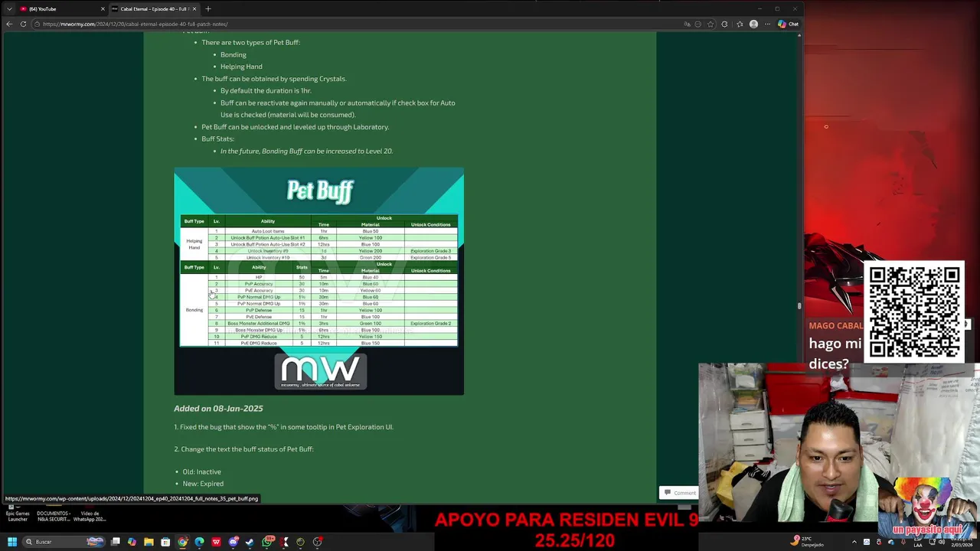Open File Explorer from the taskbar
This screenshot has width=980, height=551.
[x=149, y=542]
